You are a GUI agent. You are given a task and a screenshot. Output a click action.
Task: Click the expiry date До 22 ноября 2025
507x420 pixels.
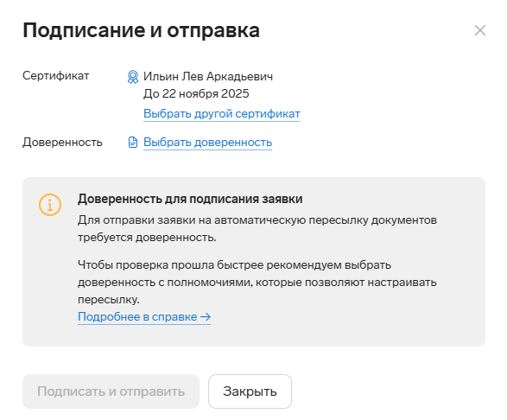(196, 93)
